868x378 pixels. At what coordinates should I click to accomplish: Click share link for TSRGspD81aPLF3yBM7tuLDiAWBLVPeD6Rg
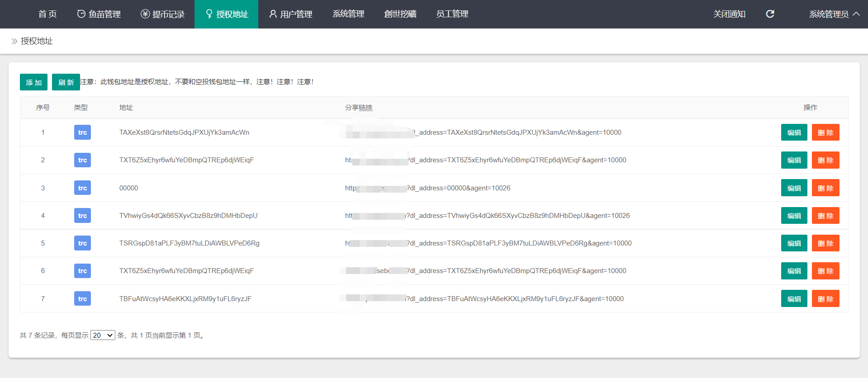(488, 243)
